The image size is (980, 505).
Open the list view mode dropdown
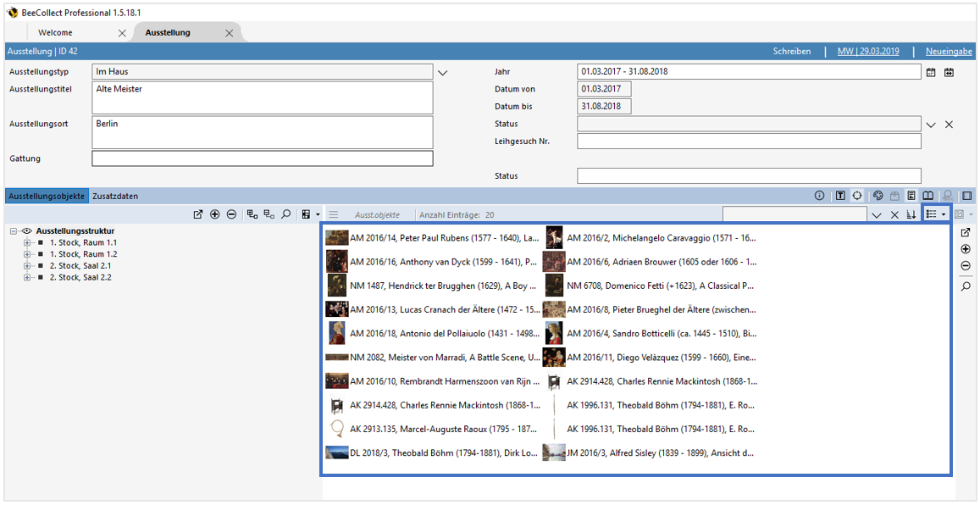[x=936, y=215]
